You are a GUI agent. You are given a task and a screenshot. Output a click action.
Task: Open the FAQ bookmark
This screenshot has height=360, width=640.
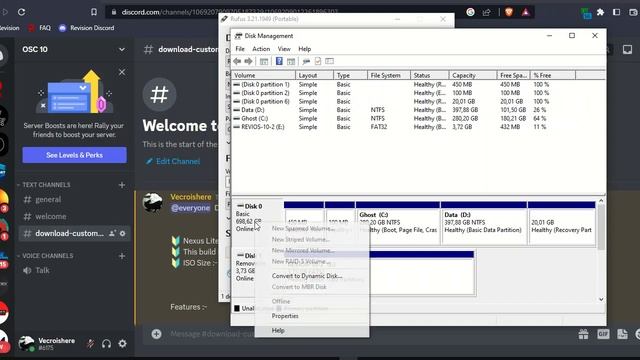40,28
